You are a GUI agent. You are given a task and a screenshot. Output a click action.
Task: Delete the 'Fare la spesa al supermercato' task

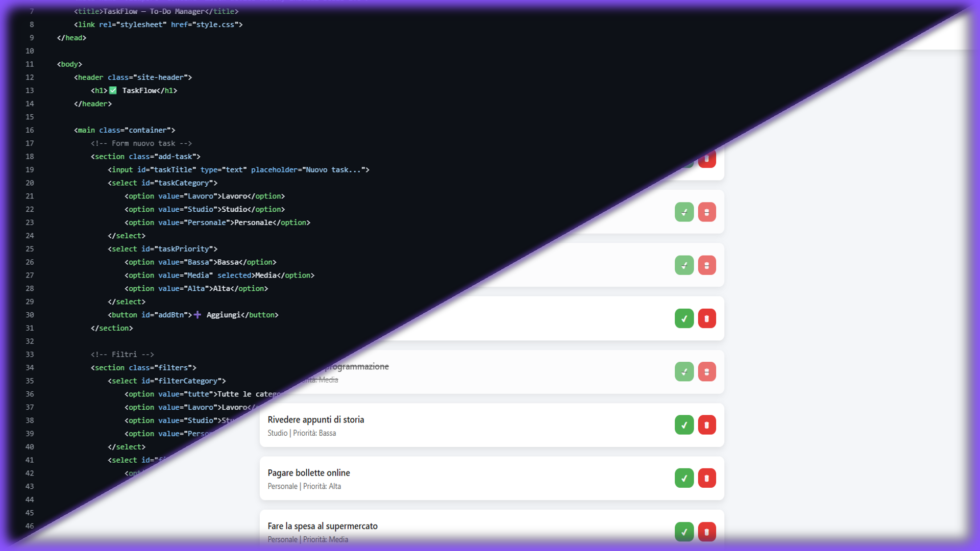(707, 532)
